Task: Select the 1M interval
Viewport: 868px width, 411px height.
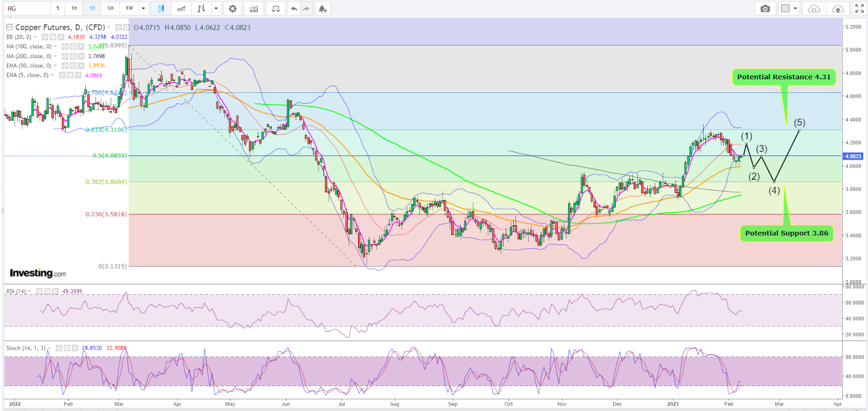Action: point(111,9)
